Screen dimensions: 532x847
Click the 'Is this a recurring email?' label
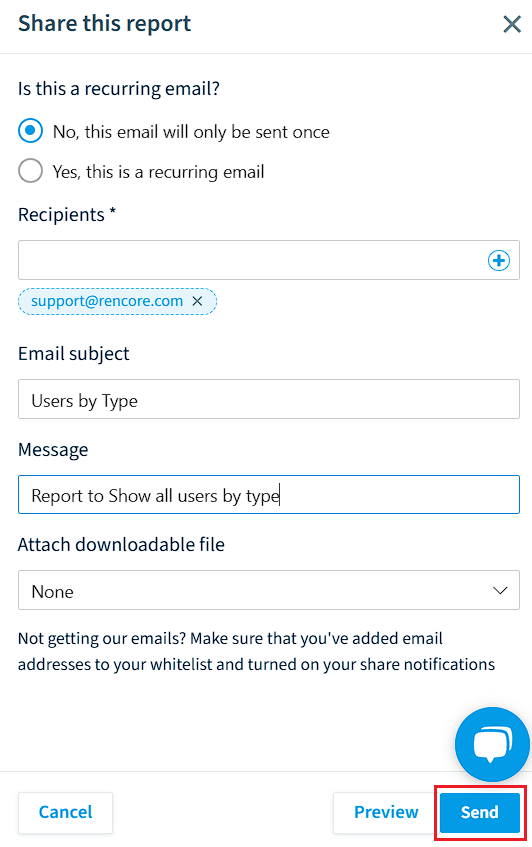(x=119, y=89)
